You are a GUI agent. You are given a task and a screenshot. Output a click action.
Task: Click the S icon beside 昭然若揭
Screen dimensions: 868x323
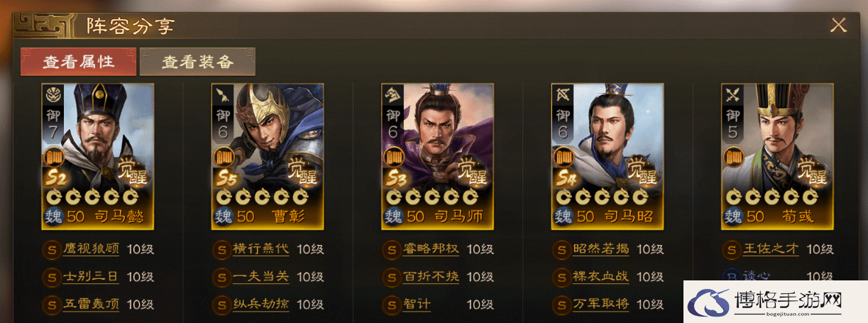(561, 250)
